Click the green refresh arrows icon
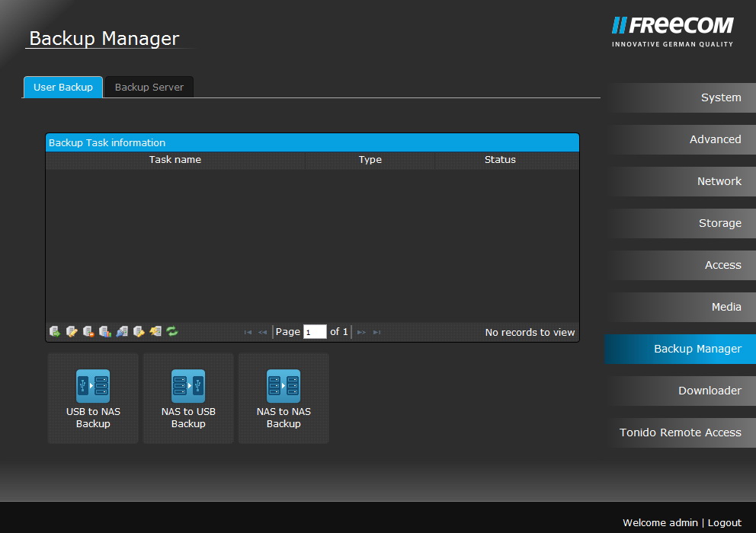This screenshot has width=756, height=533. click(x=172, y=331)
